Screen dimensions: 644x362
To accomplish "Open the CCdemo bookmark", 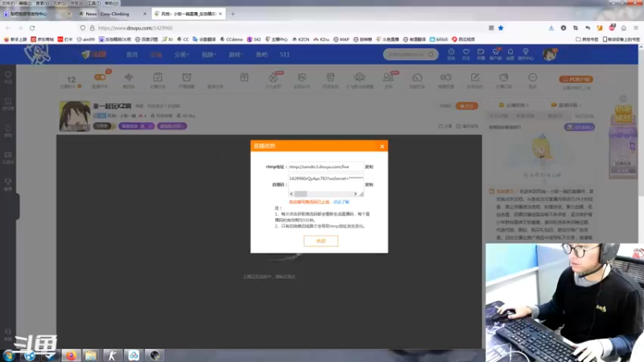I will [231, 39].
